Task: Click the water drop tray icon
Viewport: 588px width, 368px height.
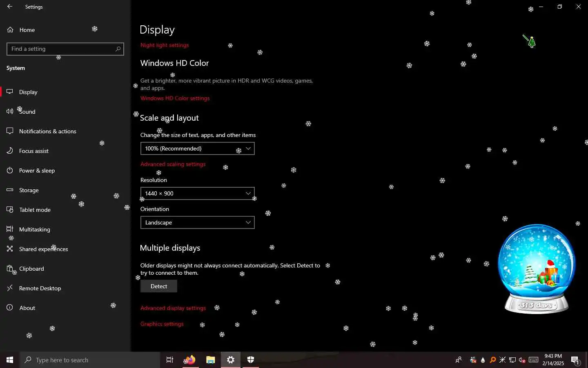Action: 483,360
